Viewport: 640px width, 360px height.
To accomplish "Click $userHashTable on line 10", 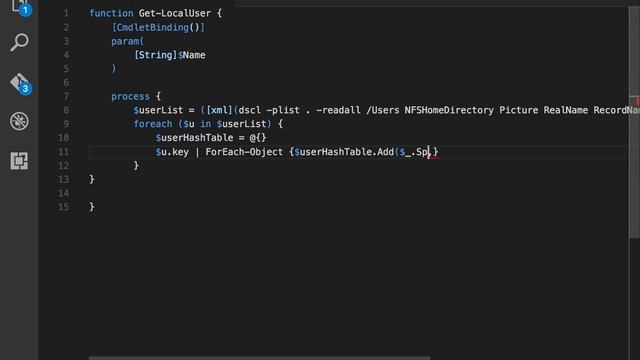I will (194, 138).
